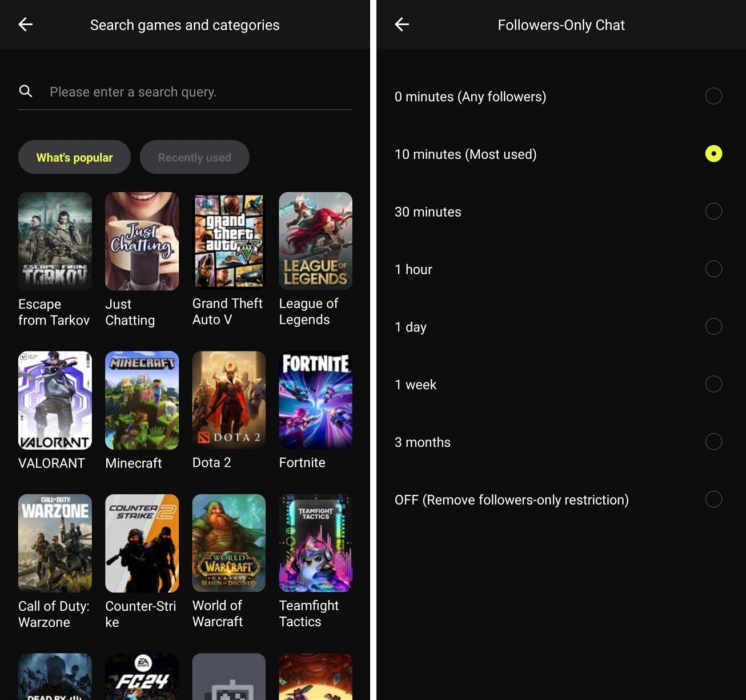746x700 pixels.
Task: Select the Fortnite game cover
Action: [x=315, y=400]
